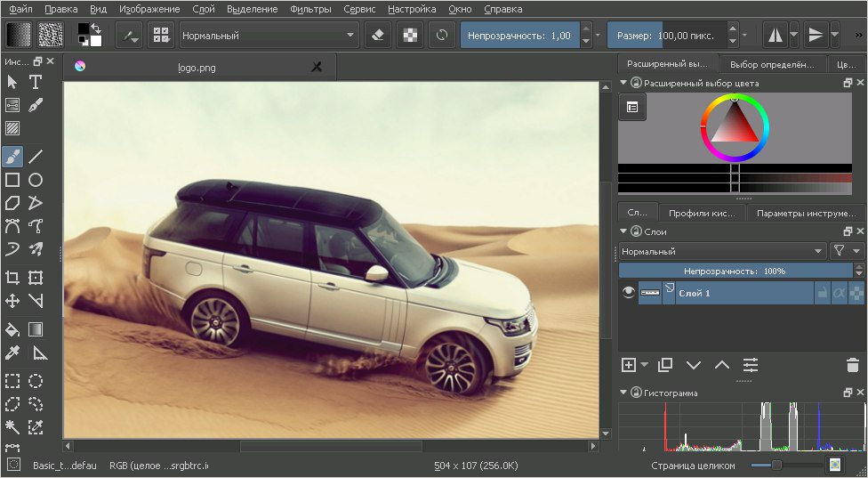
Task: Select the Ellipse shape tool
Action: tap(36, 180)
